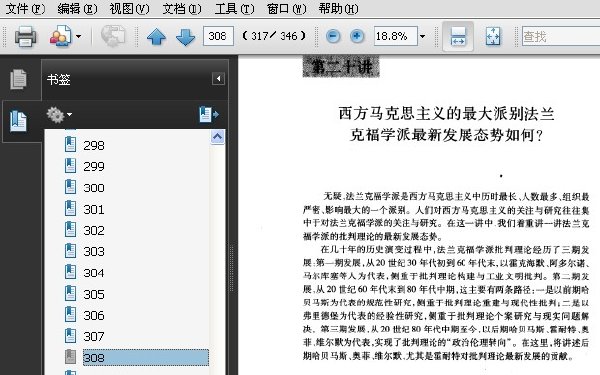Viewport: 600px width, 375px height.
Task: Open the 编辑(E) menu
Action: coord(77,8)
